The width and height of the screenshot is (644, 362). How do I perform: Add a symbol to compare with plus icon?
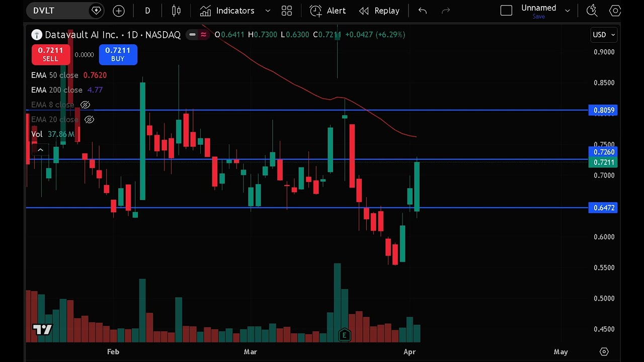point(119,11)
